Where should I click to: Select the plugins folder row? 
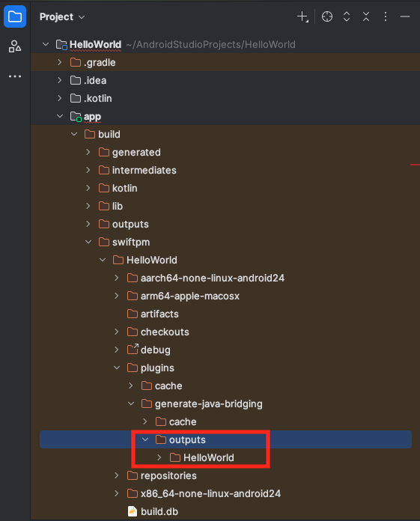point(225,368)
